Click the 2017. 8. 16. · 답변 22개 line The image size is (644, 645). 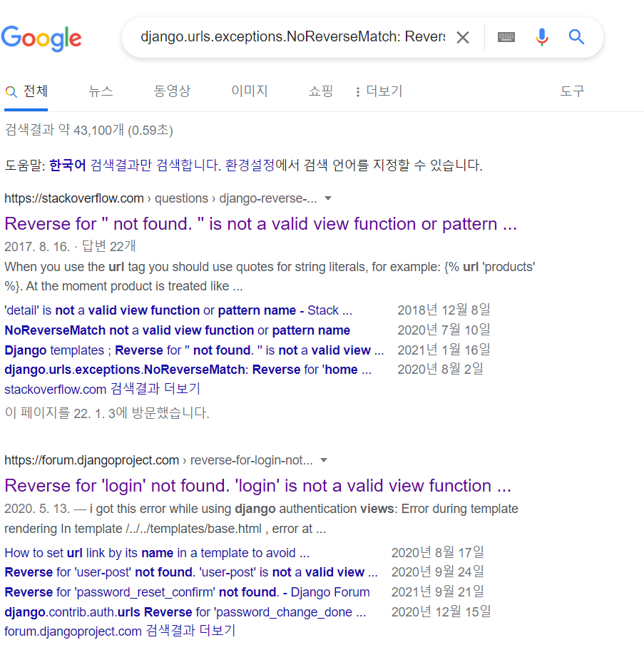[x=70, y=246]
